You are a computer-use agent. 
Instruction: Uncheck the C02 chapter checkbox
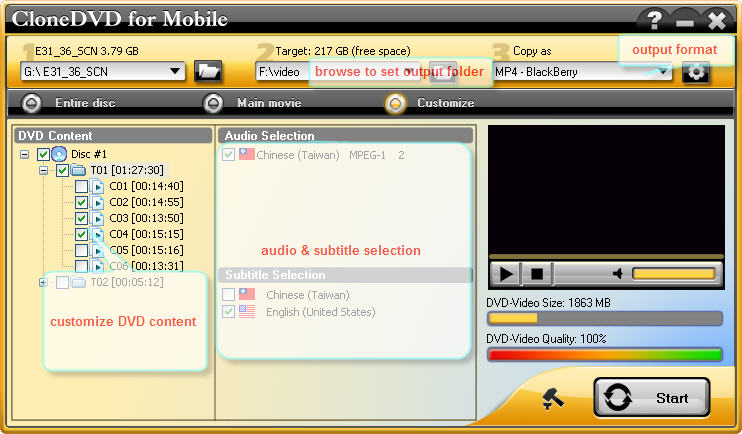[81, 203]
